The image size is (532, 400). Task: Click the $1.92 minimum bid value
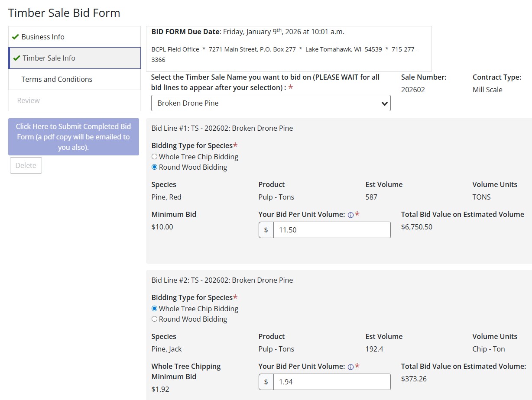point(160,389)
